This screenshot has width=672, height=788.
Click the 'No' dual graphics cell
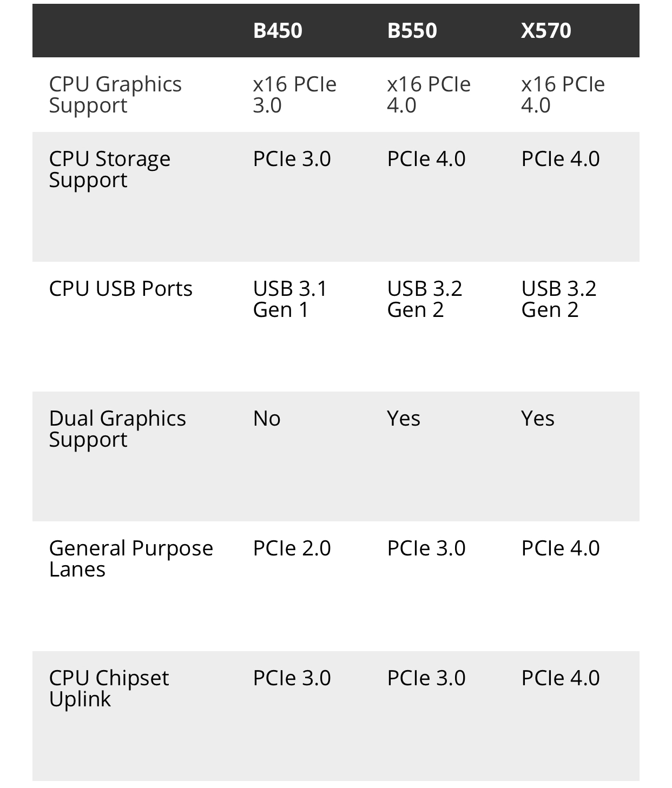tap(267, 419)
